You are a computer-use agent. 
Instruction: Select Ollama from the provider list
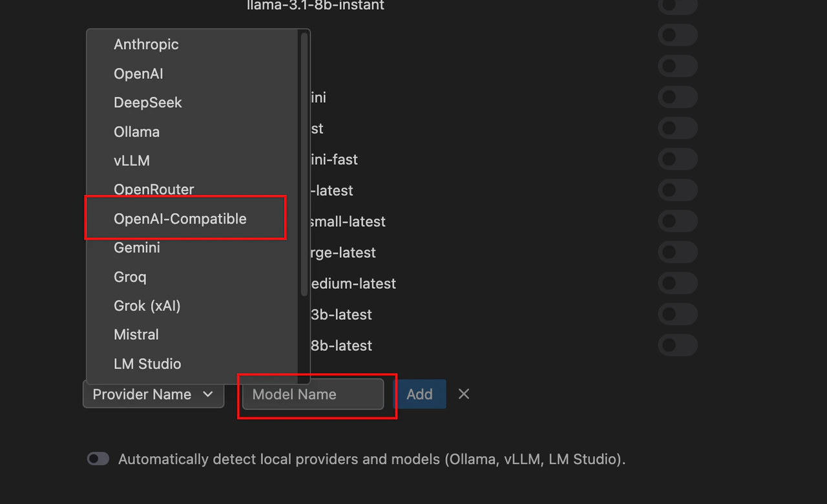(193, 132)
